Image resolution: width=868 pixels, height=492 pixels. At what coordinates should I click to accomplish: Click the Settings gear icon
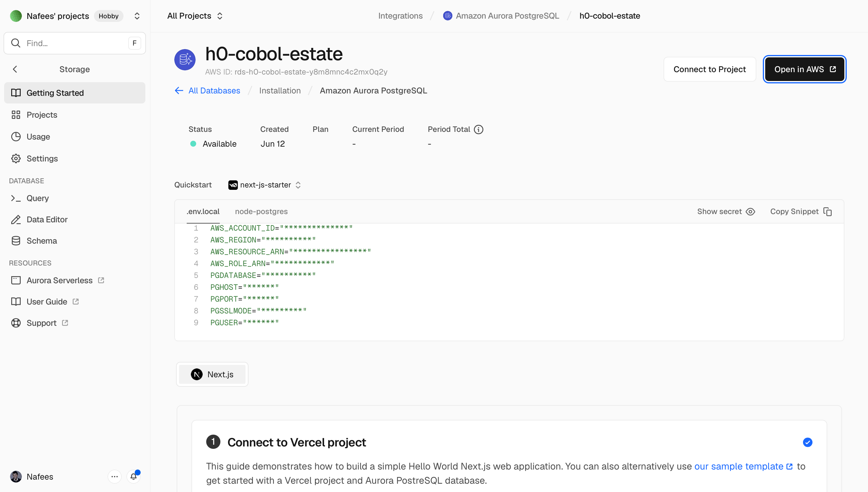point(16,158)
